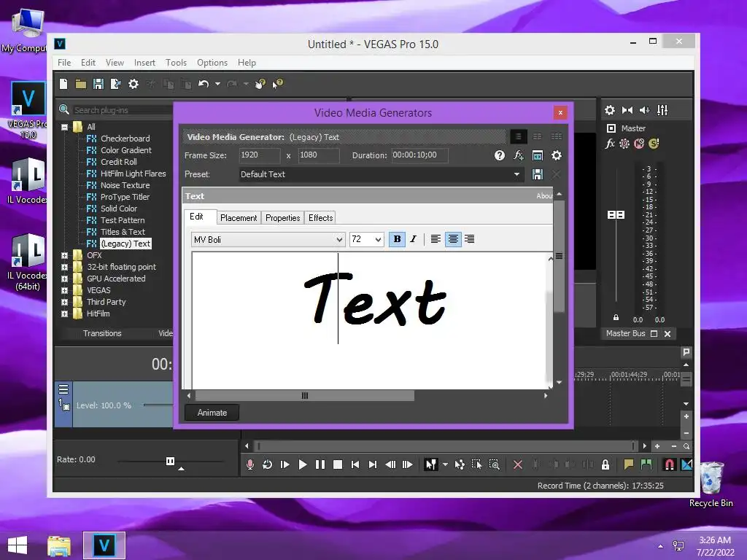The width and height of the screenshot is (747, 560).
Task: Go to end of the project
Action: pyautogui.click(x=373, y=464)
